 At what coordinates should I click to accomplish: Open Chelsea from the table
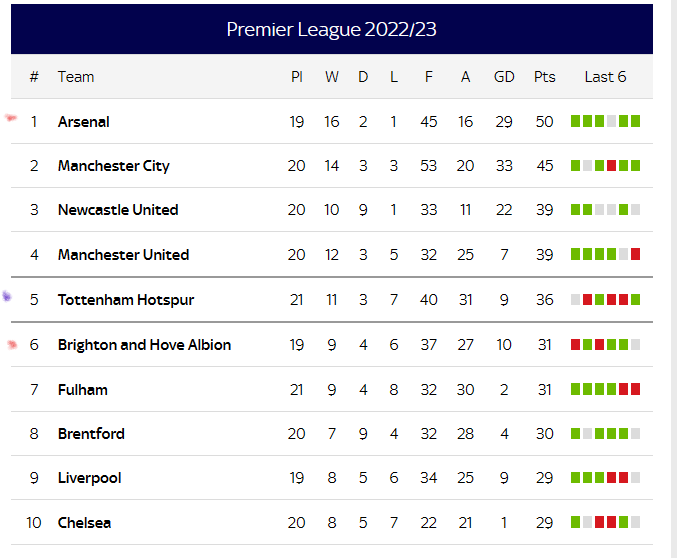click(x=84, y=523)
